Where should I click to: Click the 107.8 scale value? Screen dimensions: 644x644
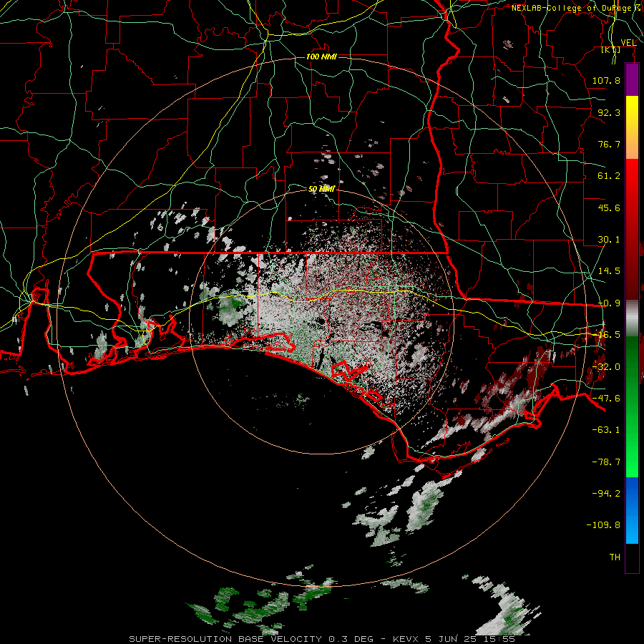606,80
